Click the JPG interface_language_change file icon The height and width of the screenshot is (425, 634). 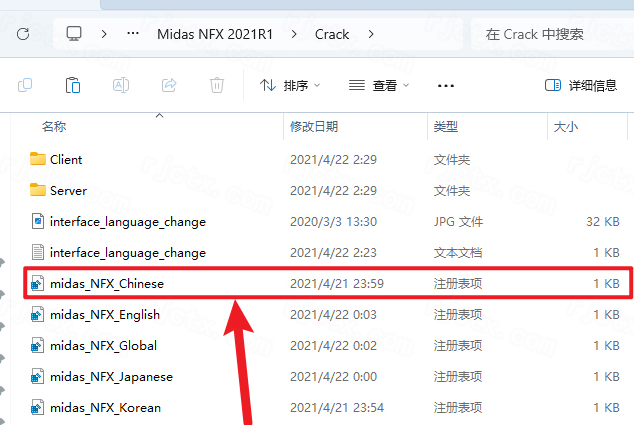click(x=38, y=221)
